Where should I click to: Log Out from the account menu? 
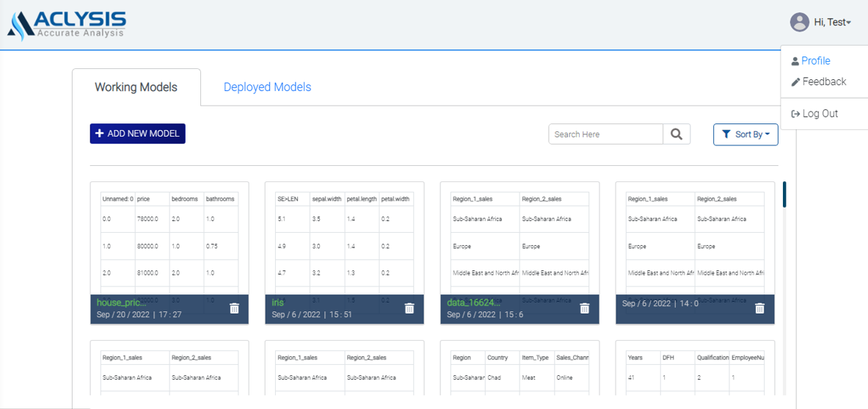point(820,114)
